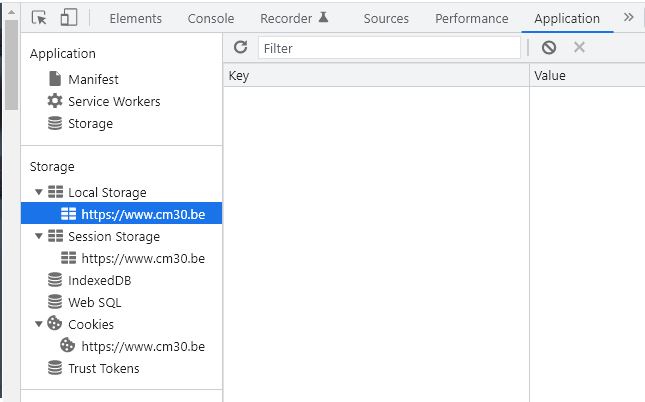The image size is (645, 402).
Task: Click the IndexedDB database icon
Action: tap(55, 280)
